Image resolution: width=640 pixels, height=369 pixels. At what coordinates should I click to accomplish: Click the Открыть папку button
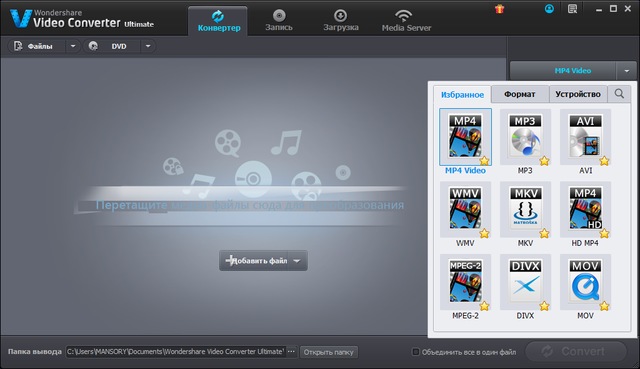[x=329, y=352]
